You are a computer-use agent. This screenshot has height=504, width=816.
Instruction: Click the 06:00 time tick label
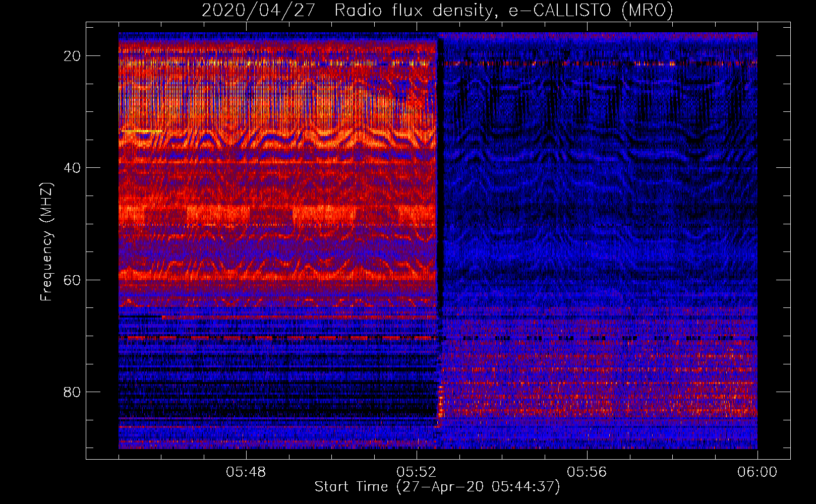(x=757, y=472)
